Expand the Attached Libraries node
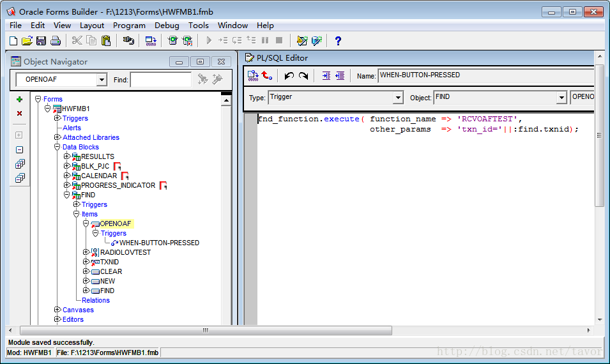This screenshot has height=364, width=610. 57,137
